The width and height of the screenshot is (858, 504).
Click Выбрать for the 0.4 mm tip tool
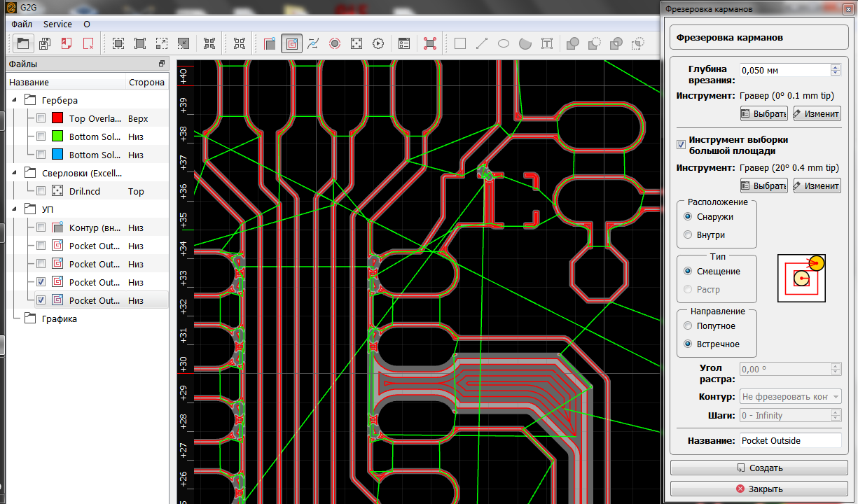click(763, 185)
